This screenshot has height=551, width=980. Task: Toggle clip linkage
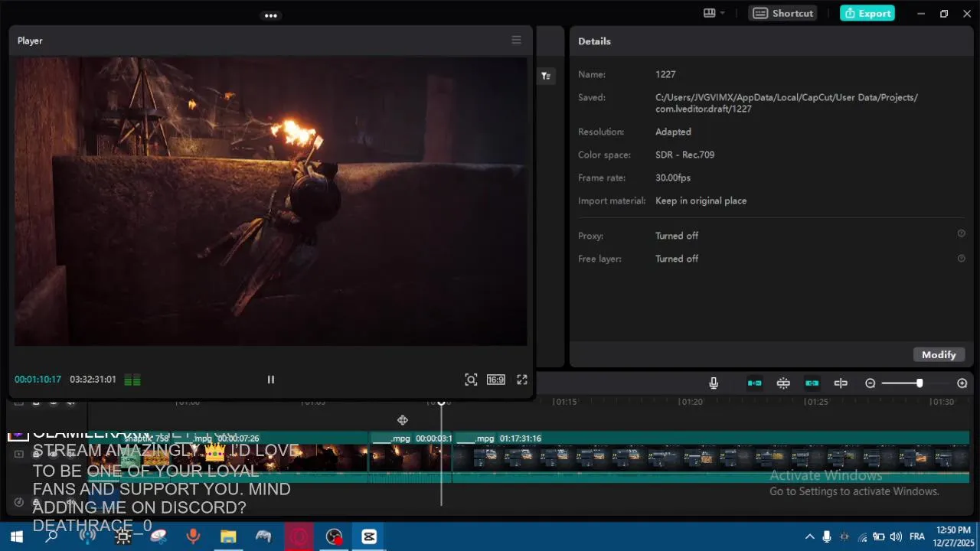point(812,383)
